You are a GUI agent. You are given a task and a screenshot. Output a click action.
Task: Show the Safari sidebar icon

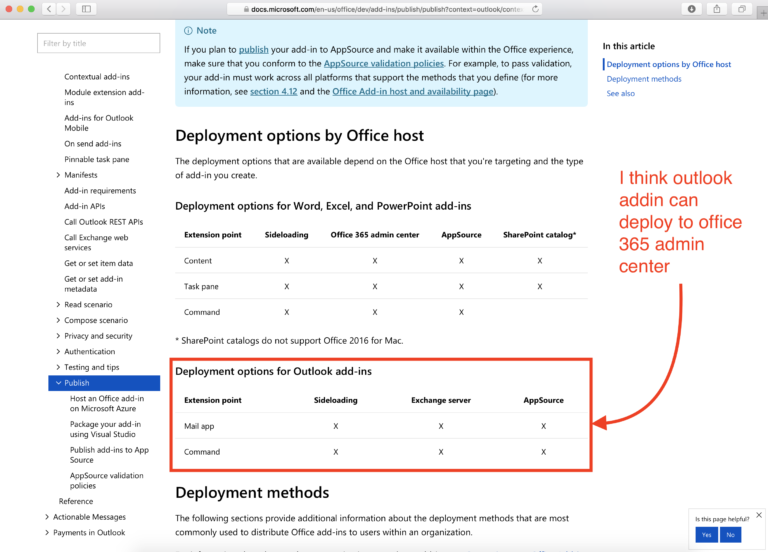click(x=86, y=9)
